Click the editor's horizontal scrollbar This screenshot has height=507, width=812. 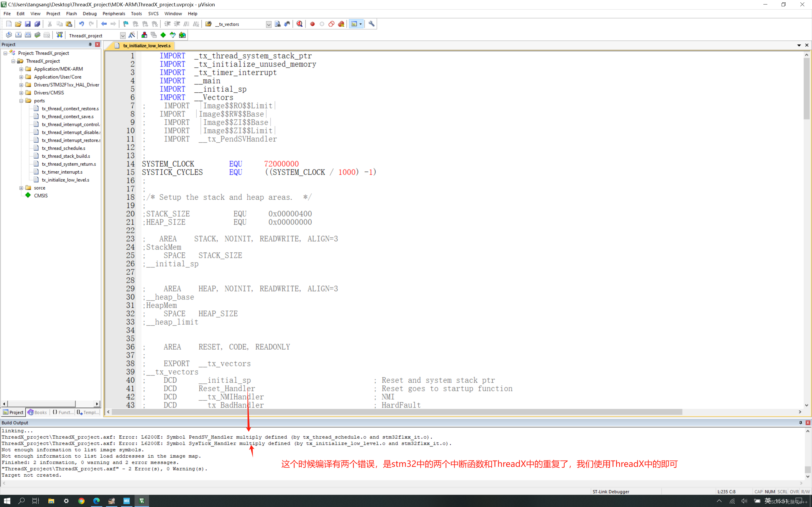(x=396, y=412)
